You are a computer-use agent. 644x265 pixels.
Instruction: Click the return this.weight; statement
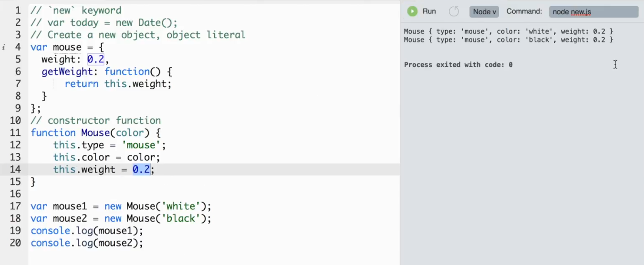(118, 84)
